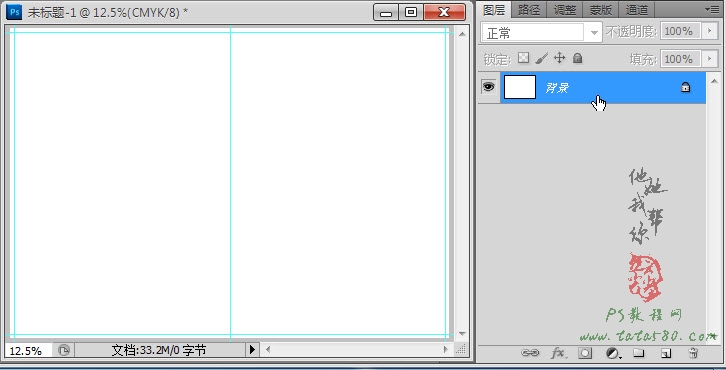Toggle lock transparent pixels icon
The width and height of the screenshot is (726, 370).
point(523,58)
